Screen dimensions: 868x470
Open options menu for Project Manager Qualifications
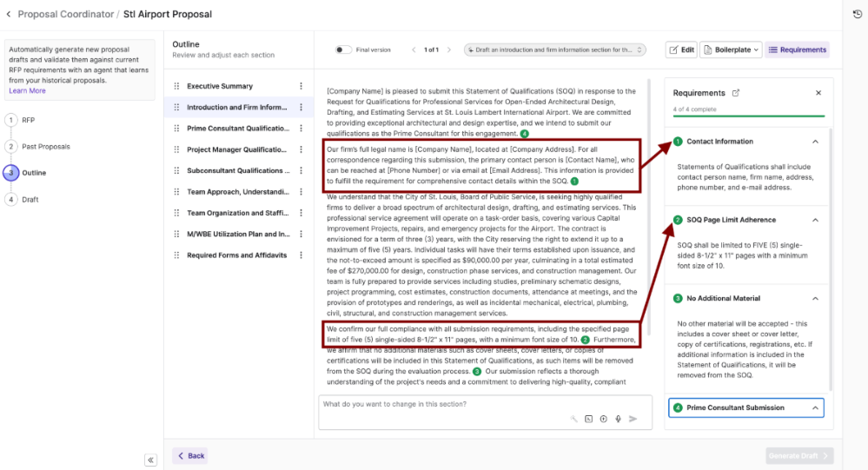pyautogui.click(x=301, y=149)
